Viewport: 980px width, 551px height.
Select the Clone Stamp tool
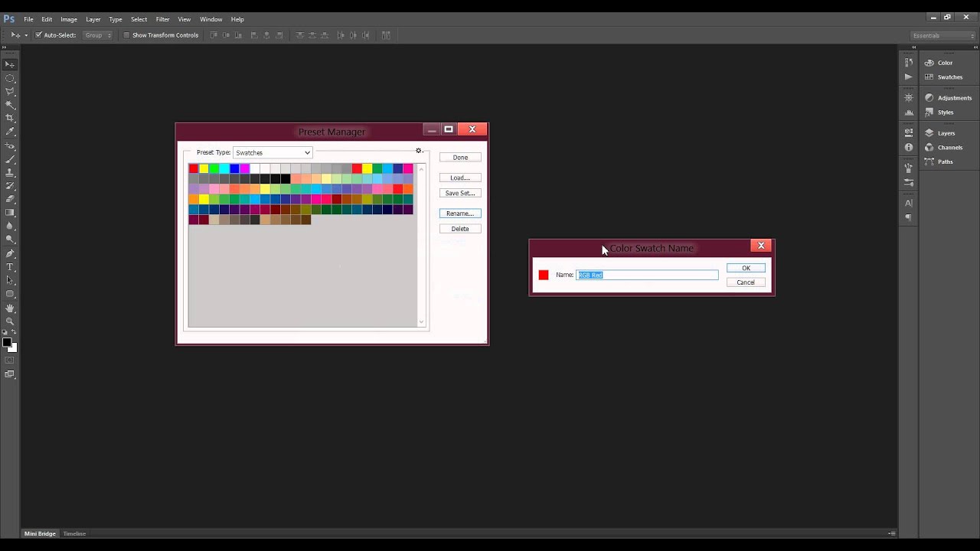pos(10,172)
